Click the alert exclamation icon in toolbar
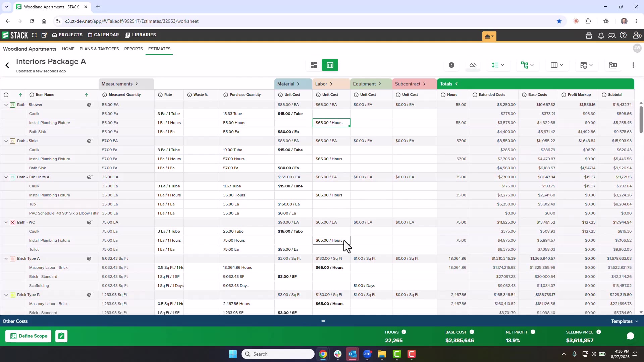Viewport: 644px width, 362px height. point(451,65)
